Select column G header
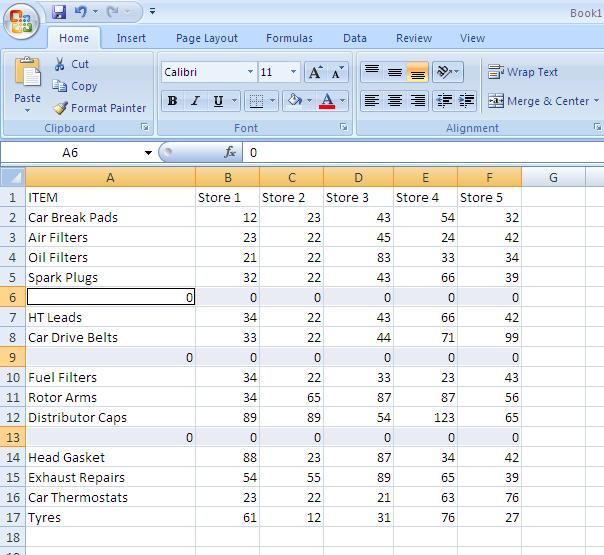 554,177
